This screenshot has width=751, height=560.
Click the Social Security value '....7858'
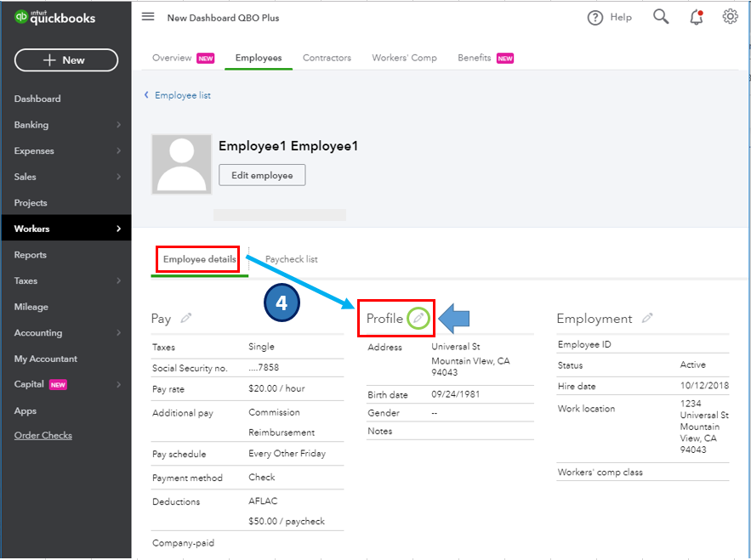[x=264, y=367]
